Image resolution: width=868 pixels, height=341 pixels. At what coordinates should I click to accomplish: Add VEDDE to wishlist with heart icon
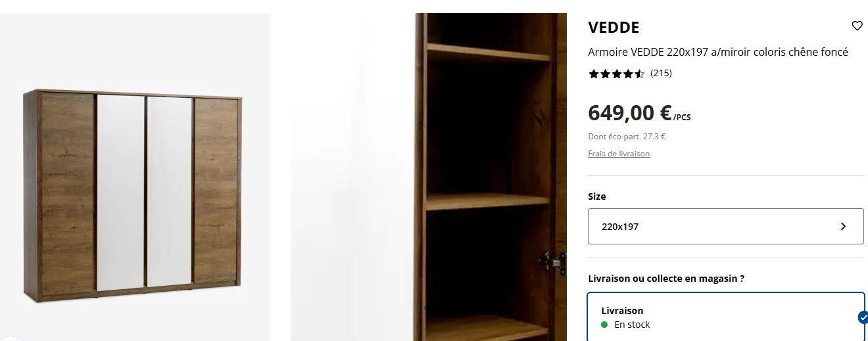(857, 26)
